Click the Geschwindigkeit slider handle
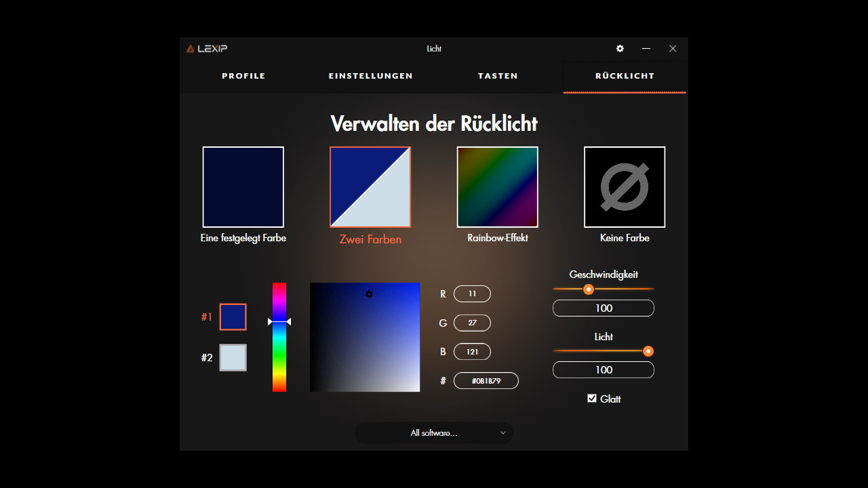The height and width of the screenshot is (488, 868). [x=589, y=289]
